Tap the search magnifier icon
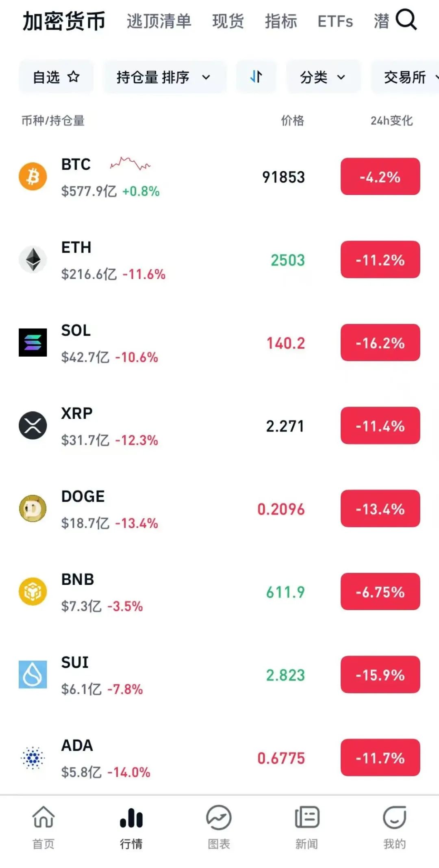 pos(406,19)
